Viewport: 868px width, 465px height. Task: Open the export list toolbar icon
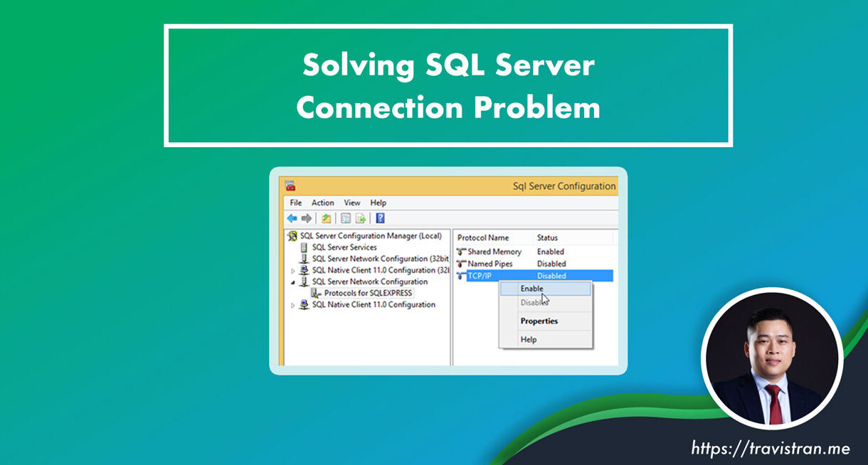359,218
